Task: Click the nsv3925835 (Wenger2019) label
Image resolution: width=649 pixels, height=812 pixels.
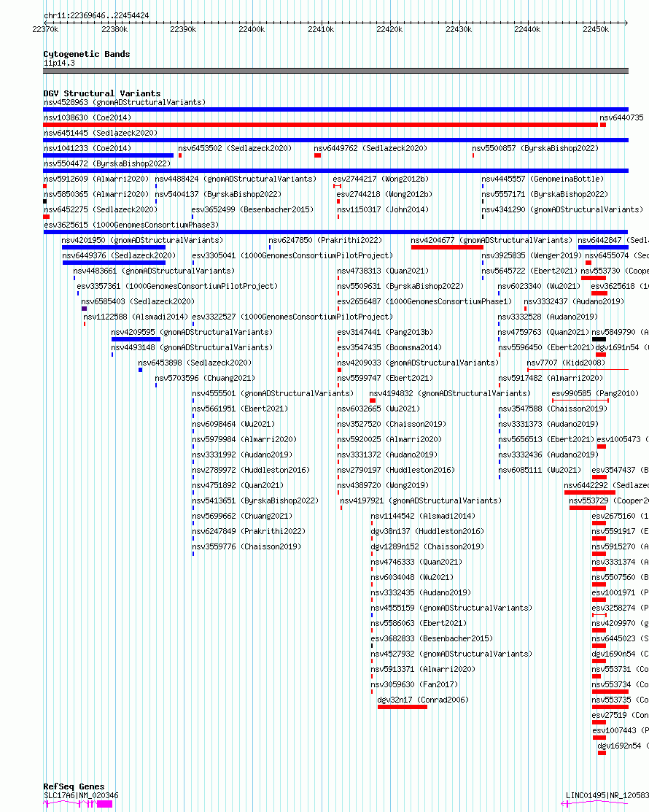Action: [x=532, y=256]
